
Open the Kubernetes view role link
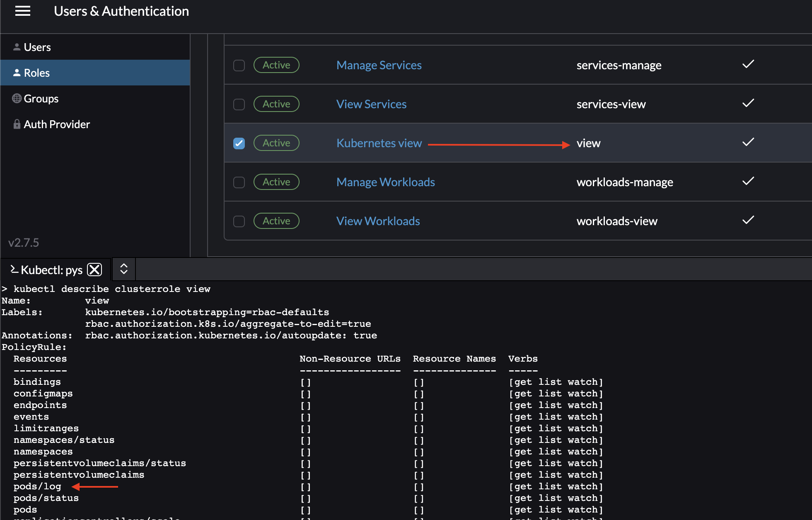click(379, 143)
